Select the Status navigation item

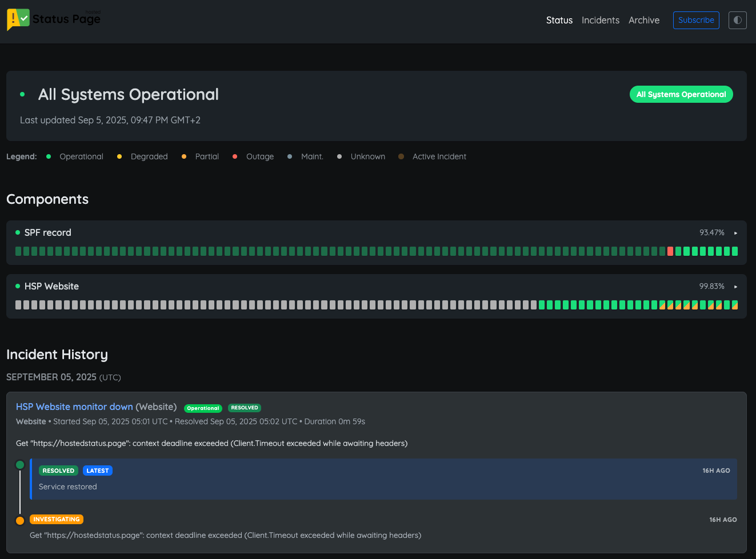[559, 20]
